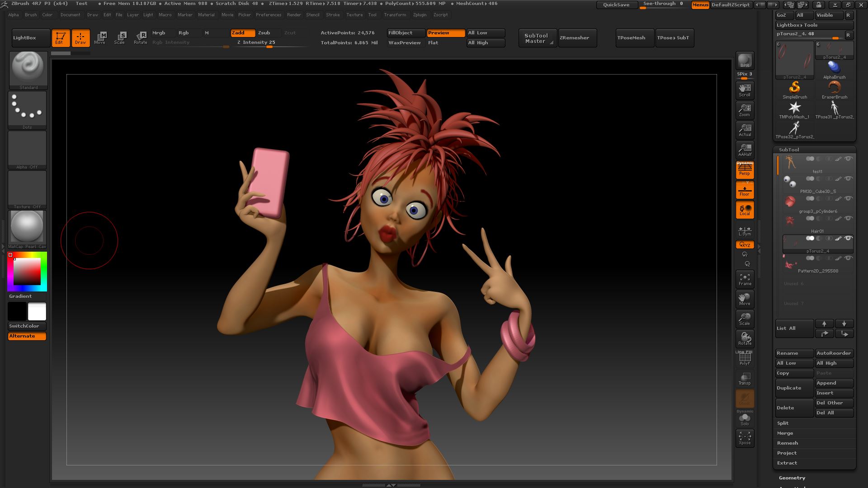
Task: Click the Xpose icon
Action: tap(745, 438)
